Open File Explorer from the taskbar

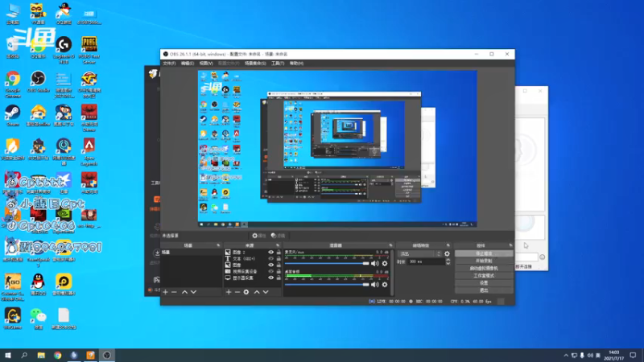click(41, 356)
